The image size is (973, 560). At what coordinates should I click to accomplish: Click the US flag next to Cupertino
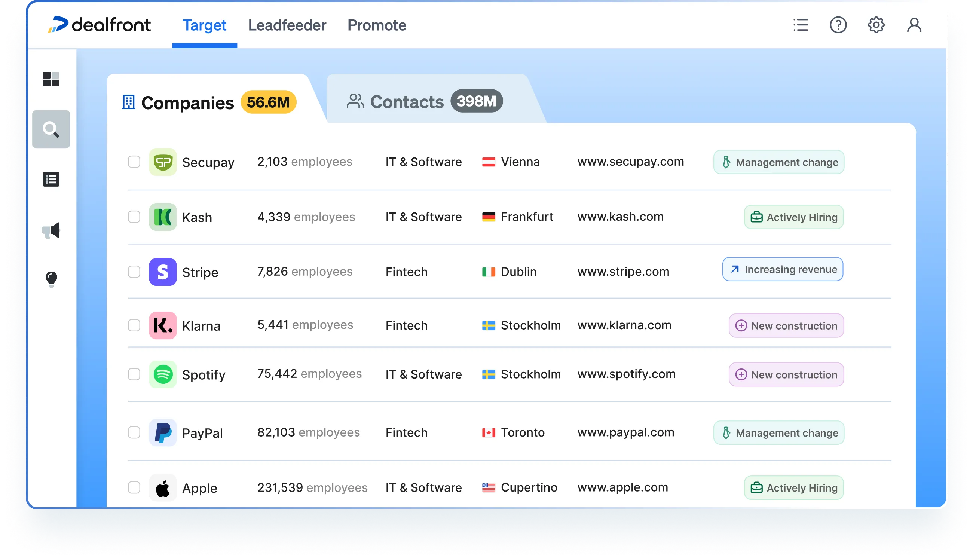point(489,488)
